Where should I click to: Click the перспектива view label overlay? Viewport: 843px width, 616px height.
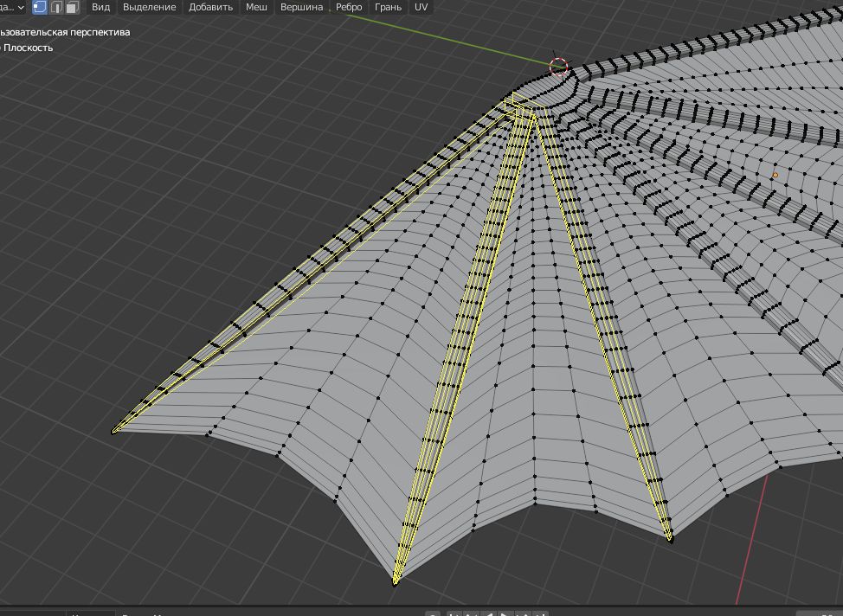[100, 32]
